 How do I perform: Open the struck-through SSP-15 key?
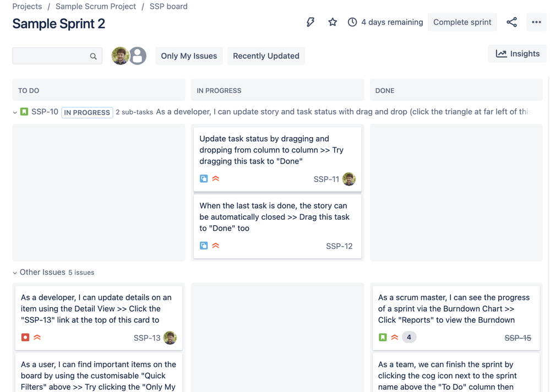[x=518, y=338]
